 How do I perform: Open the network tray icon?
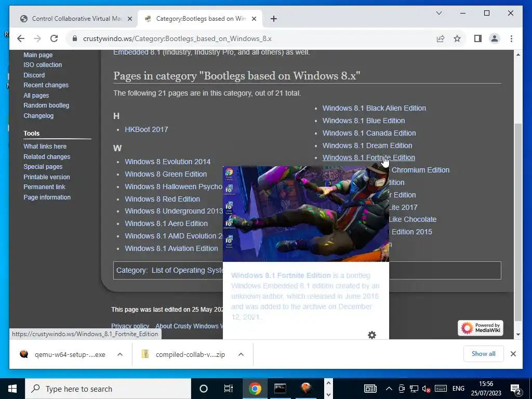click(414, 389)
